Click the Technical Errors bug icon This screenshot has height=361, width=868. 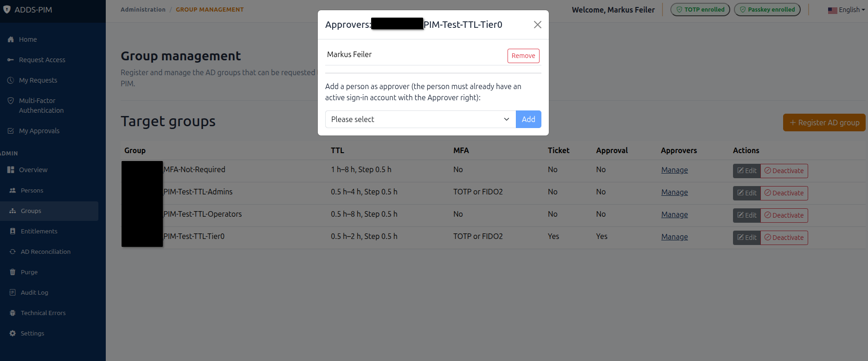[x=13, y=313]
